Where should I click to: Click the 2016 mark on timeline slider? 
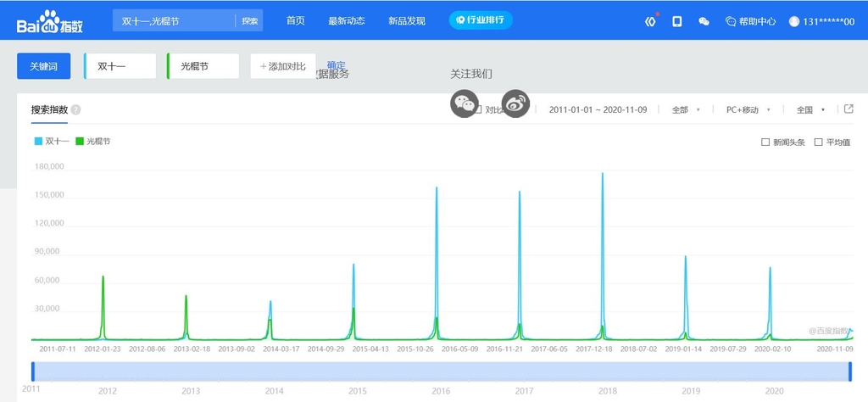[x=441, y=391]
